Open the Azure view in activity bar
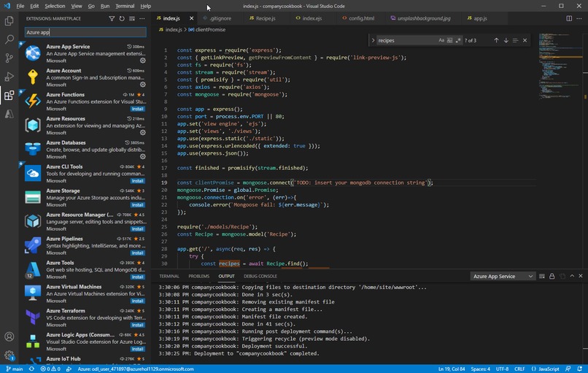The image size is (588, 373). click(x=9, y=114)
